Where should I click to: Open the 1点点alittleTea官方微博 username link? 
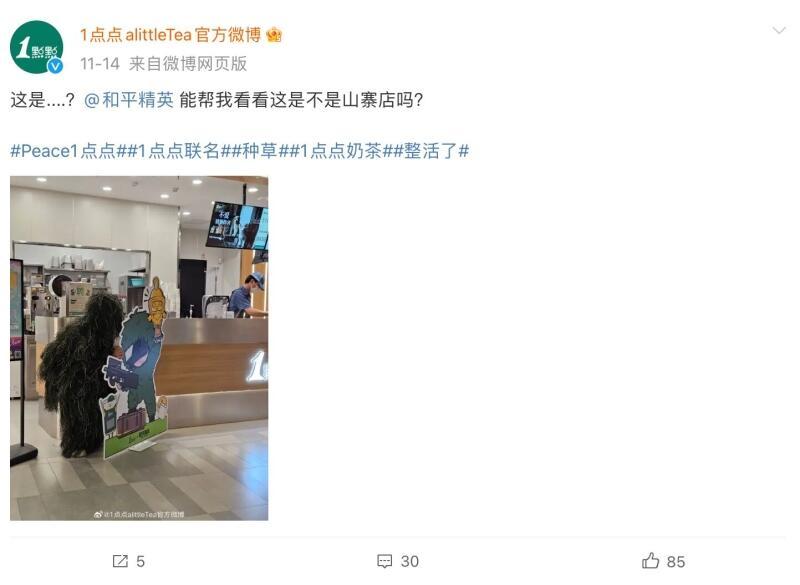click(170, 35)
